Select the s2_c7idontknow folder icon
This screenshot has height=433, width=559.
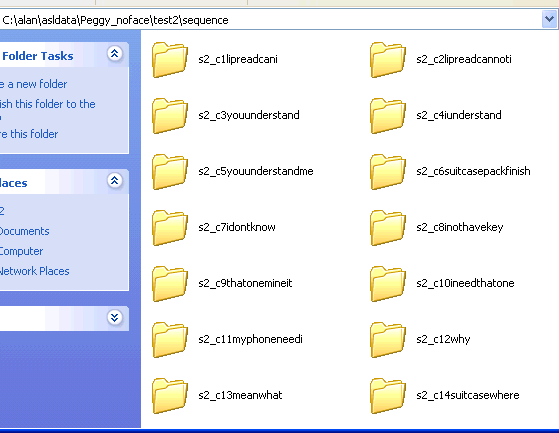point(170,227)
